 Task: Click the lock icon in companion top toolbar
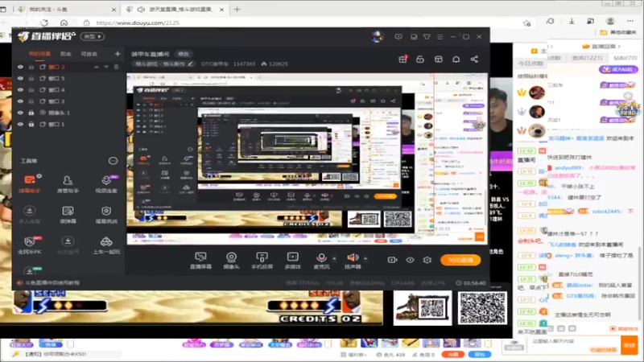pos(420,60)
